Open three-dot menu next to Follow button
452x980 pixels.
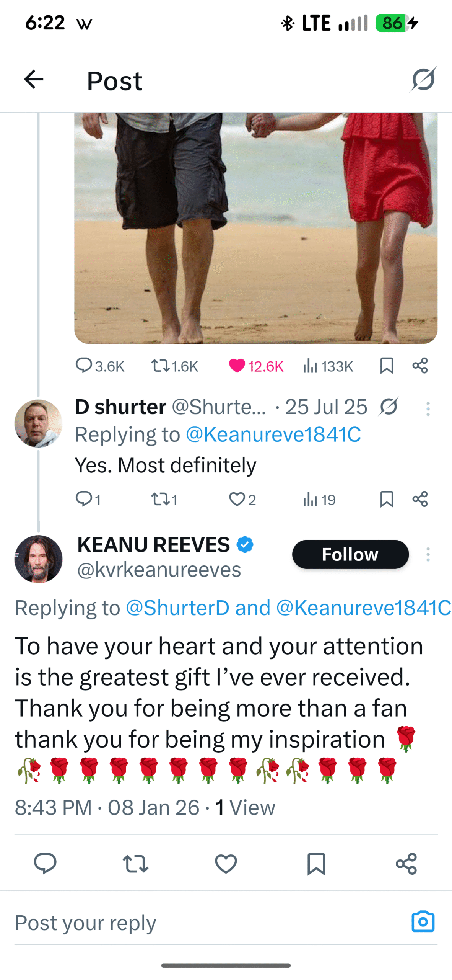click(428, 554)
